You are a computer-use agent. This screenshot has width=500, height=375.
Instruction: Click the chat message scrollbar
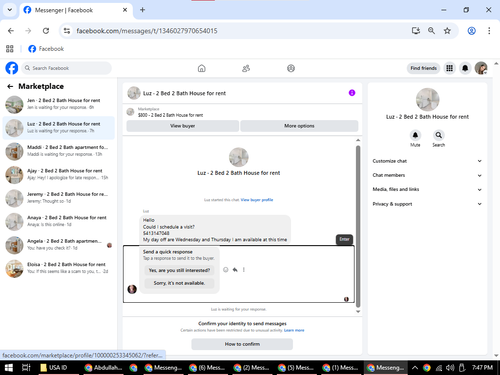click(358, 227)
